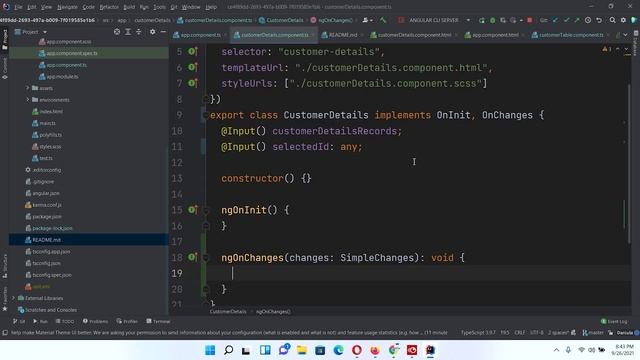640x360 pixels.
Task: Click the Git update project arrow icon
Action: tap(556, 20)
